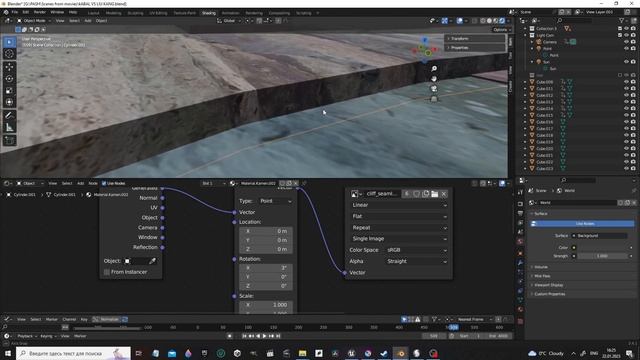Jump to start with the first timeline transport button
The width and height of the screenshot is (640, 360).
244,336
